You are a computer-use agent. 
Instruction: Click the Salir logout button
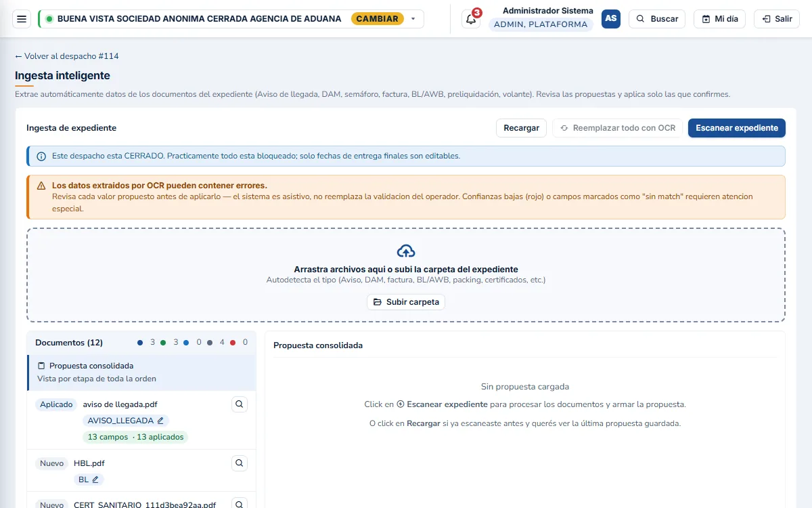click(x=777, y=19)
